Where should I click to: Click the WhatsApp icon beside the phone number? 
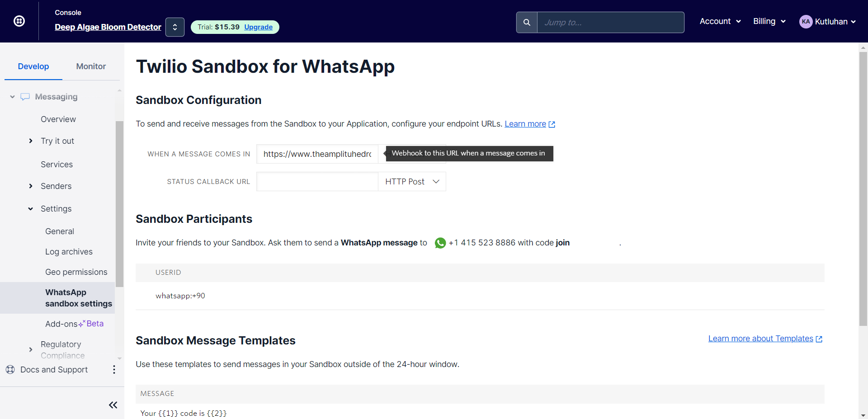click(x=439, y=243)
